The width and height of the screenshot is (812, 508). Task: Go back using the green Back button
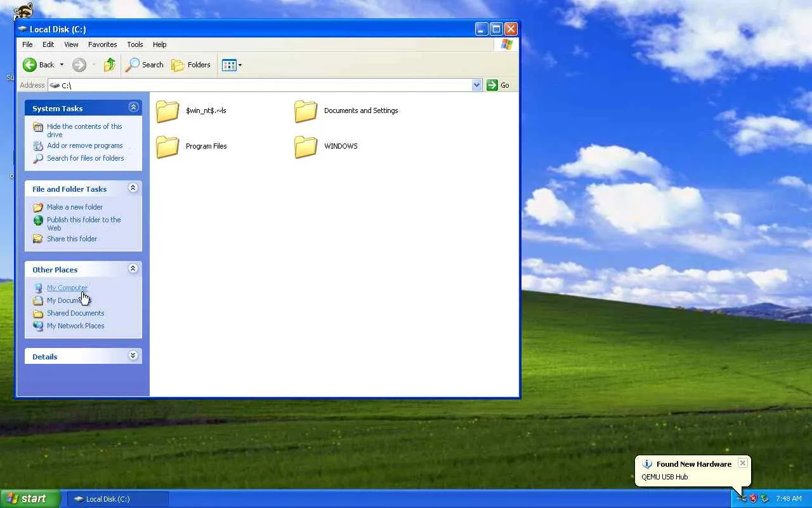click(x=38, y=65)
